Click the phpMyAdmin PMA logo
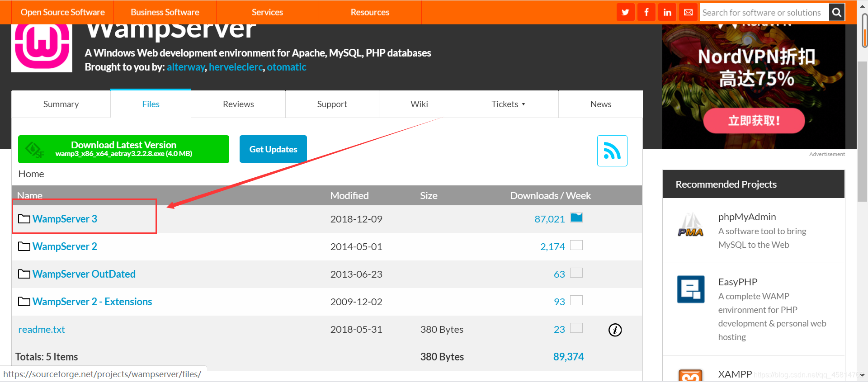 click(690, 225)
